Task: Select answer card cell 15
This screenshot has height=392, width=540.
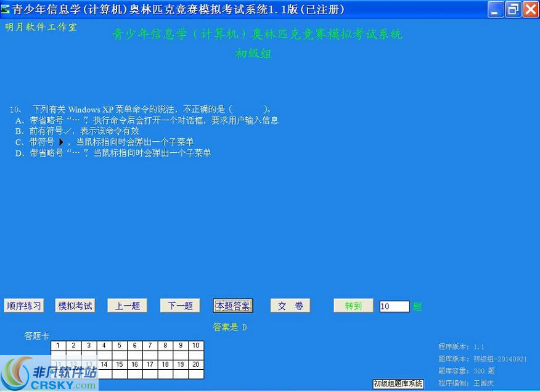Action: (x=120, y=364)
